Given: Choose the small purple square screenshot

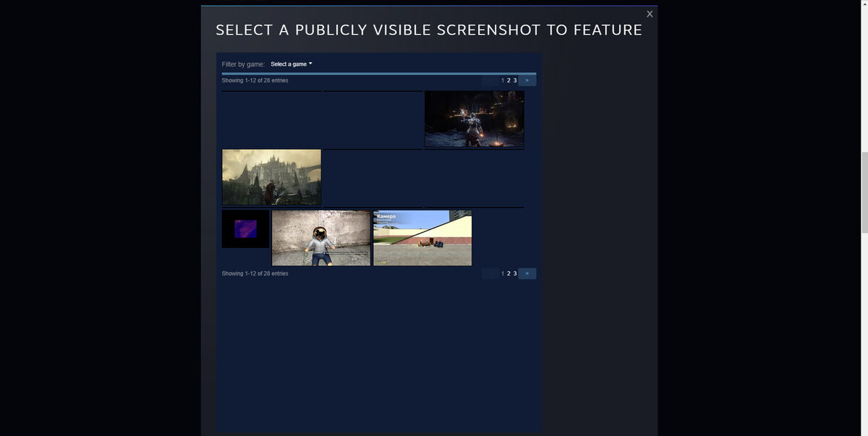Looking at the screenshot, I should 245,229.
